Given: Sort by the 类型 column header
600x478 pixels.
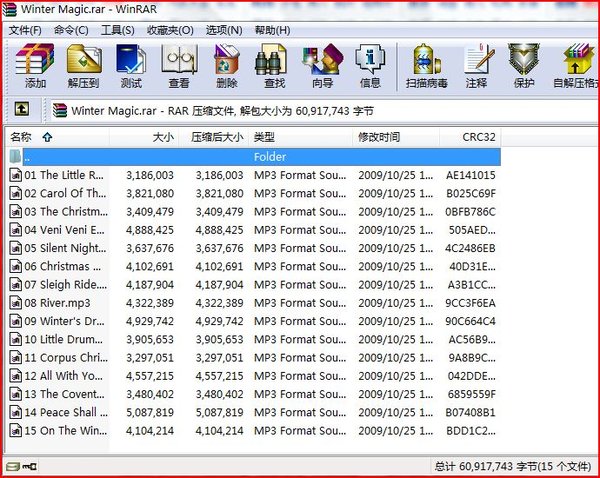Looking at the screenshot, I should click(300, 137).
